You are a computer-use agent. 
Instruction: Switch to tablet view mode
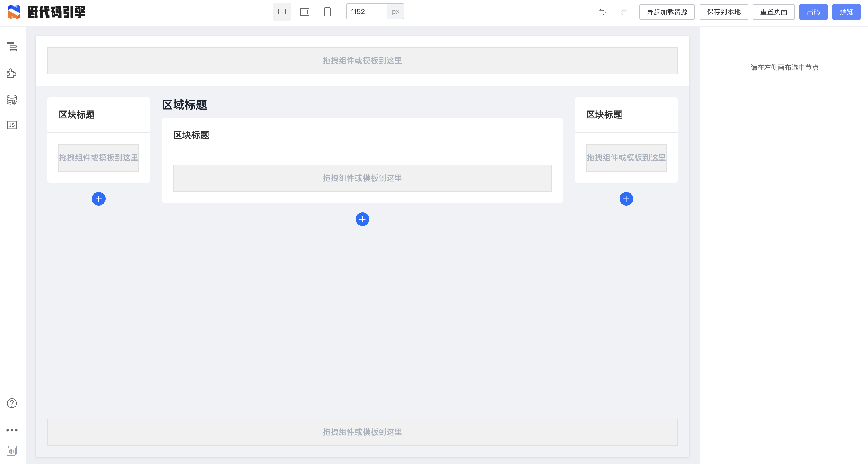[x=305, y=12]
